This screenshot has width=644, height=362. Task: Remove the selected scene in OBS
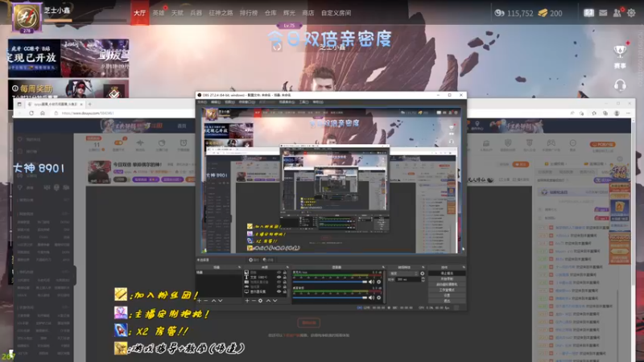pos(206,300)
